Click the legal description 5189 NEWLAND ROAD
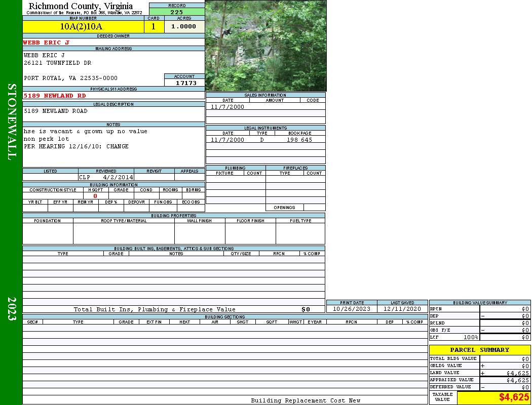This screenshot has width=532, height=405. click(x=56, y=111)
